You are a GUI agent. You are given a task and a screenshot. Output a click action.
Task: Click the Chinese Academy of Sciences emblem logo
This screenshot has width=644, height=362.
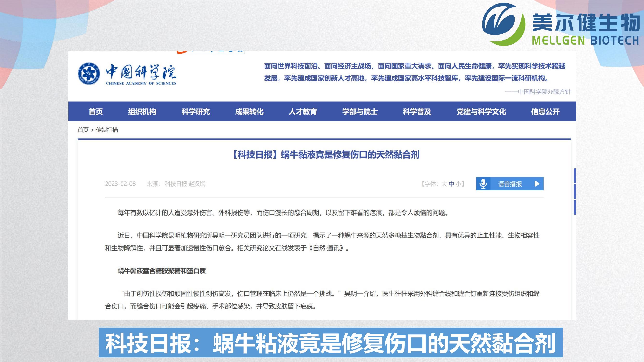click(x=88, y=73)
